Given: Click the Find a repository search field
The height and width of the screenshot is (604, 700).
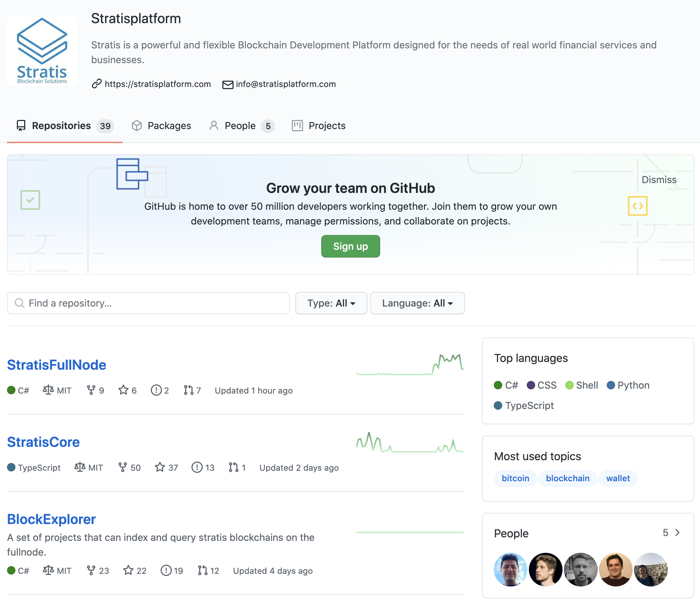Looking at the screenshot, I should click(x=148, y=303).
